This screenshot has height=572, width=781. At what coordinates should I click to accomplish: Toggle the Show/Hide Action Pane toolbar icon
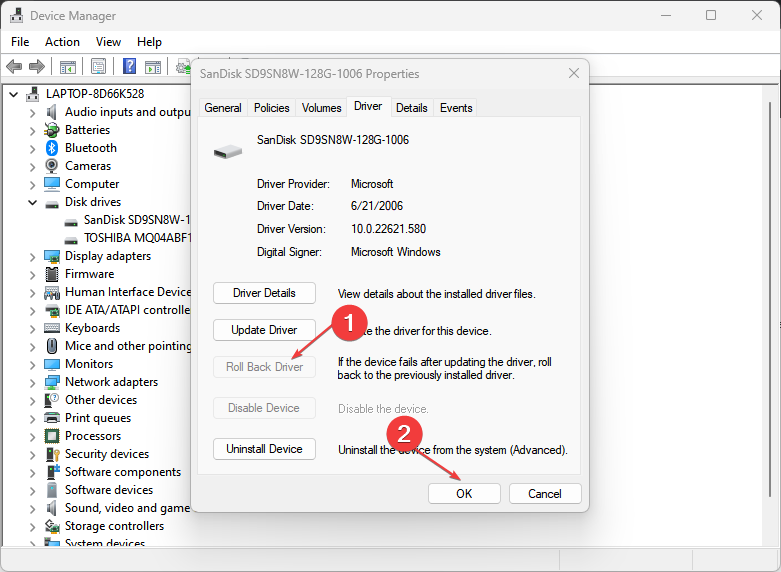(x=153, y=66)
